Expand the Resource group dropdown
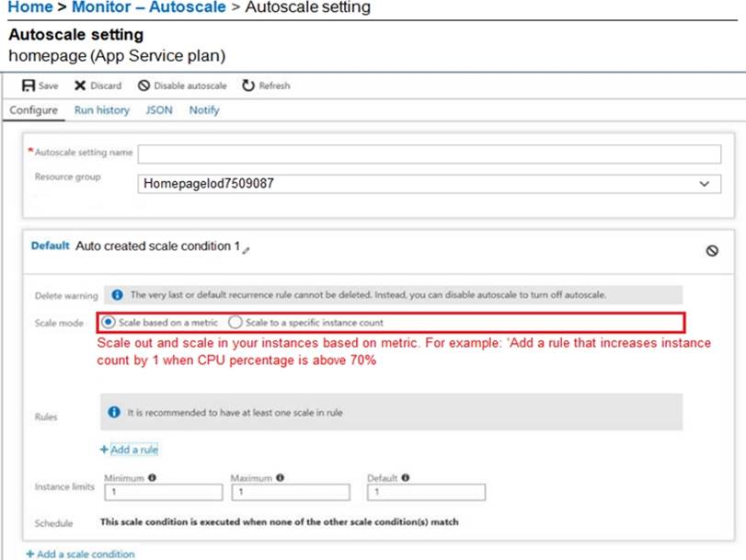The image size is (746, 560). tap(704, 184)
